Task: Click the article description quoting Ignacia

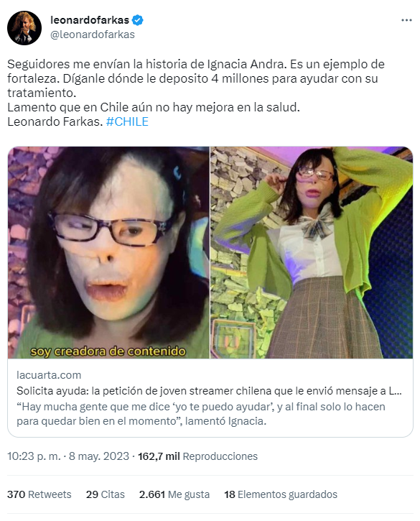Action: tap(201, 414)
